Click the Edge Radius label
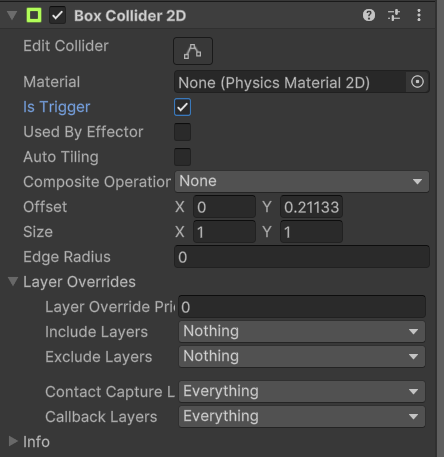444x457 pixels. (67, 257)
